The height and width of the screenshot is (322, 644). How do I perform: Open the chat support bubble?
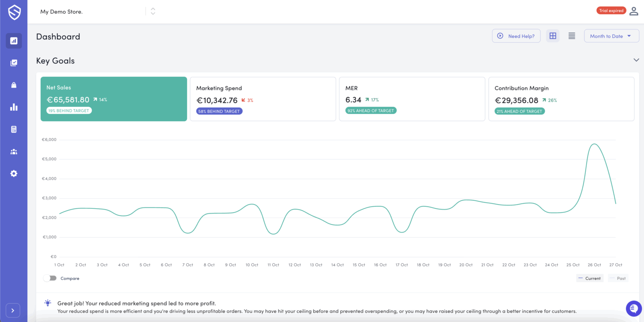click(x=634, y=308)
